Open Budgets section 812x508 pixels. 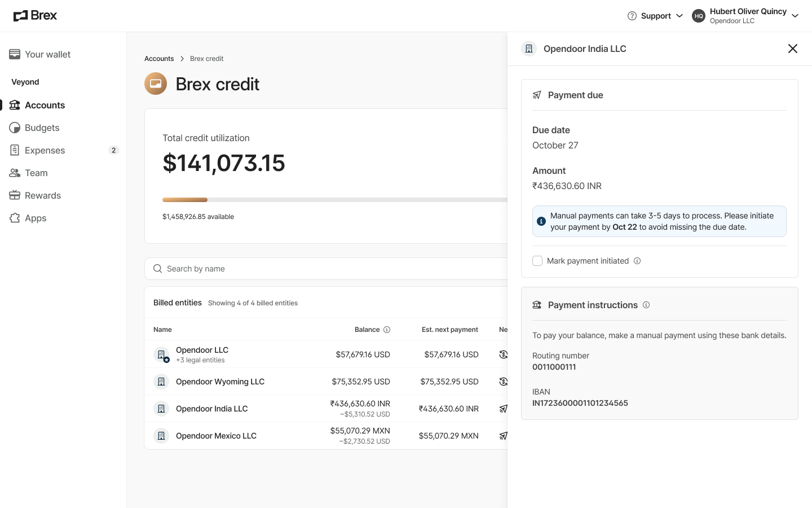point(42,128)
